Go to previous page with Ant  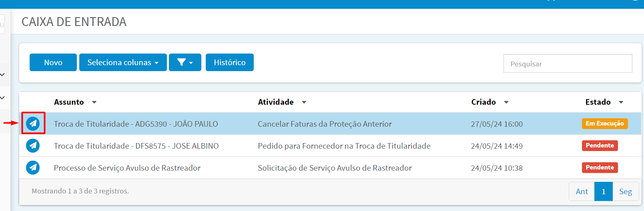(582, 191)
